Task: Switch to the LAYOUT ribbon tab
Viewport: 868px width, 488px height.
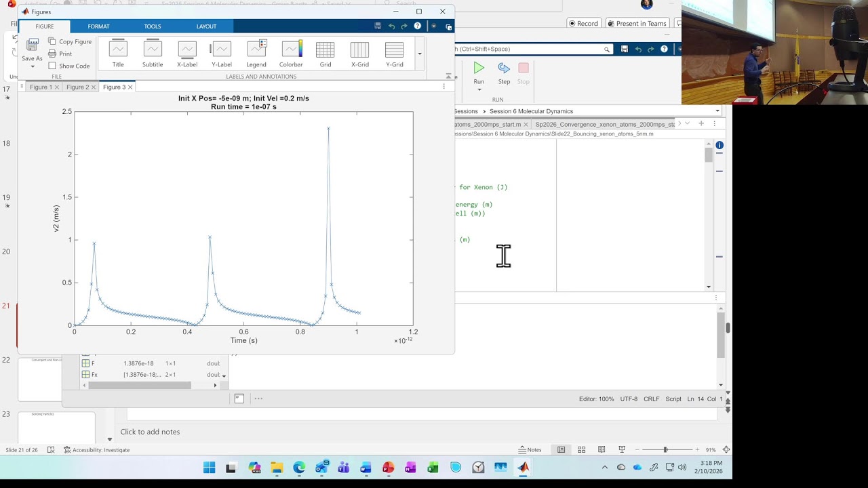Action: tap(206, 26)
